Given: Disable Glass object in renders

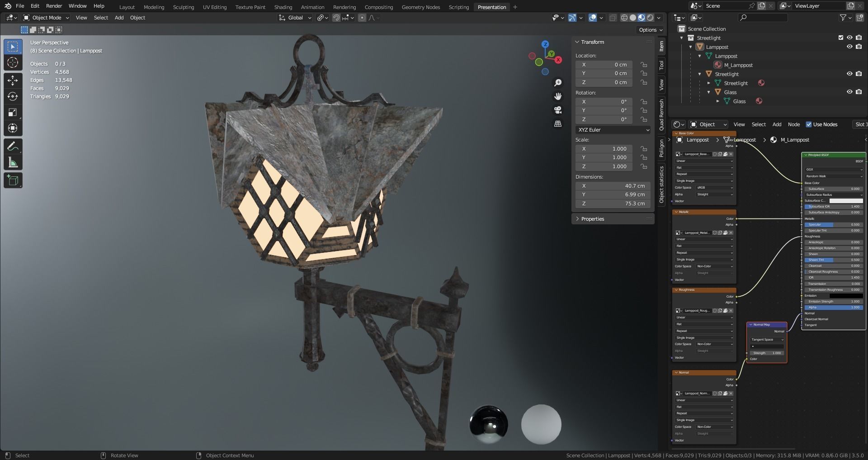Looking at the screenshot, I should click(859, 92).
